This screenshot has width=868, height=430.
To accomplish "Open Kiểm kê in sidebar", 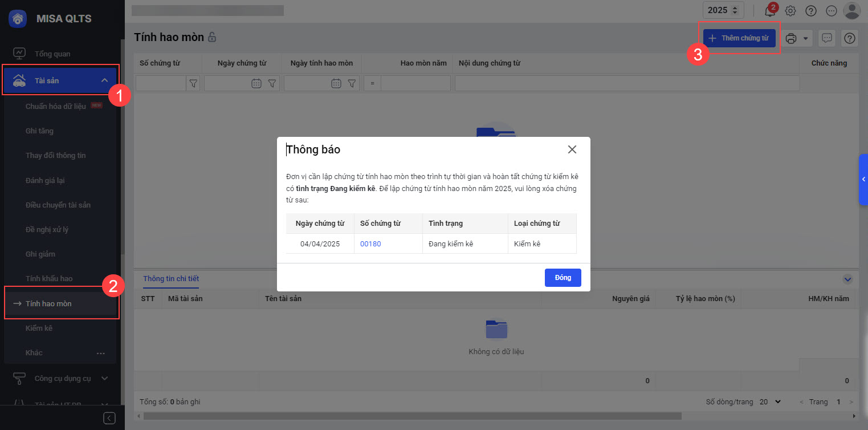I will [x=39, y=328].
